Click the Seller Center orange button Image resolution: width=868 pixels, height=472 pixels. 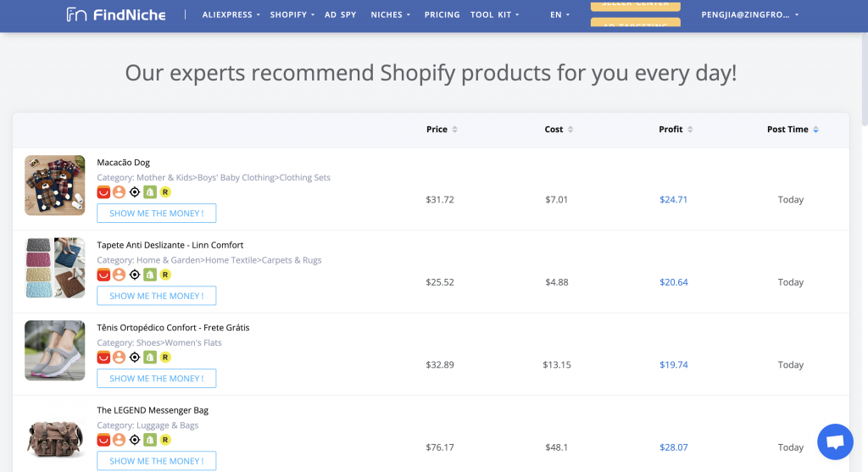point(636,5)
